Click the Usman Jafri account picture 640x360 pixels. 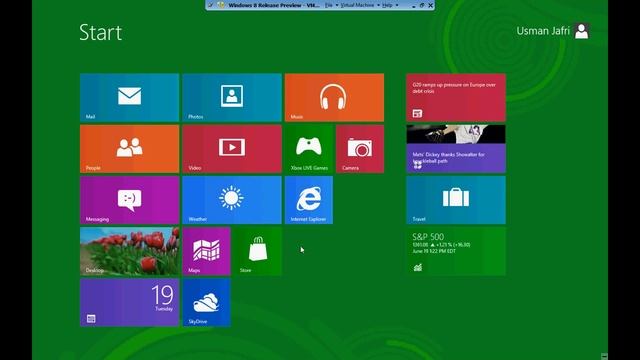click(582, 31)
